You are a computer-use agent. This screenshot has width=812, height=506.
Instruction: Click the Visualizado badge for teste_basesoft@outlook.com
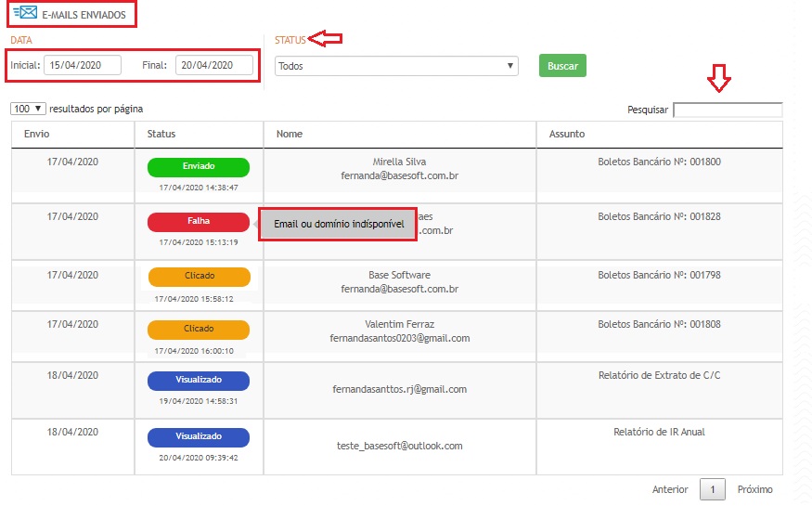(x=199, y=436)
